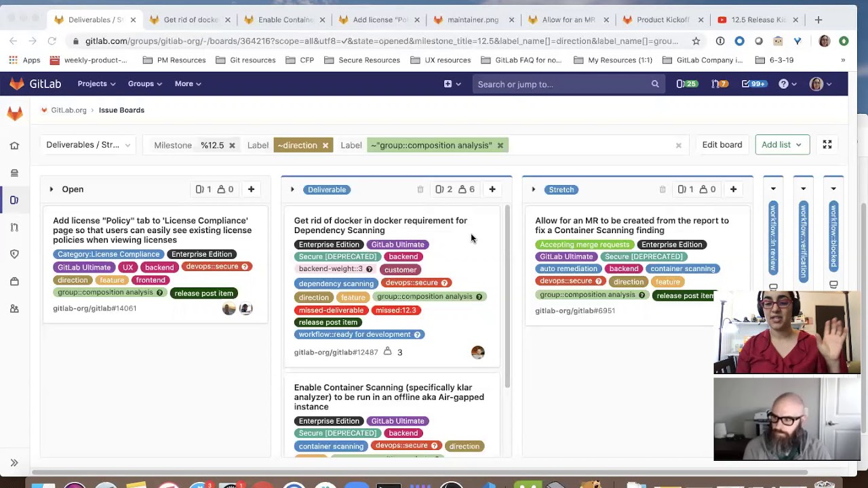
Task: Open the Groups menu
Action: (x=145, y=84)
